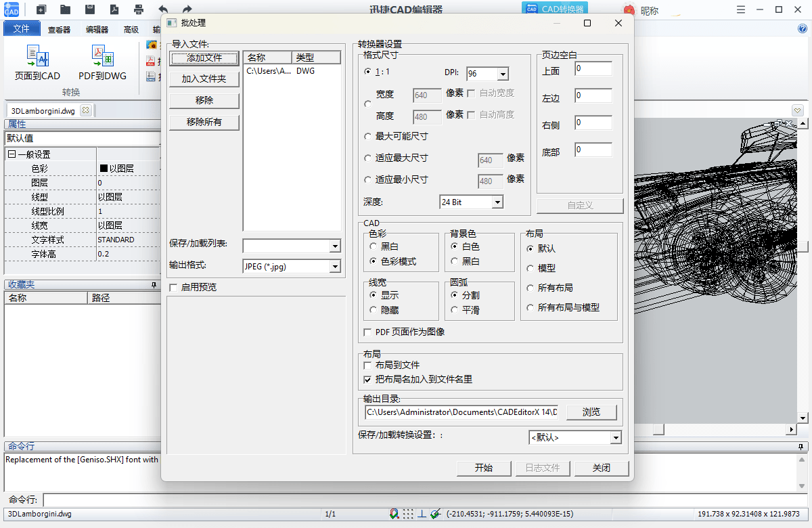Screen dimensions: 812x528
Task: Click the Save toolbar icon
Action: [91, 9]
